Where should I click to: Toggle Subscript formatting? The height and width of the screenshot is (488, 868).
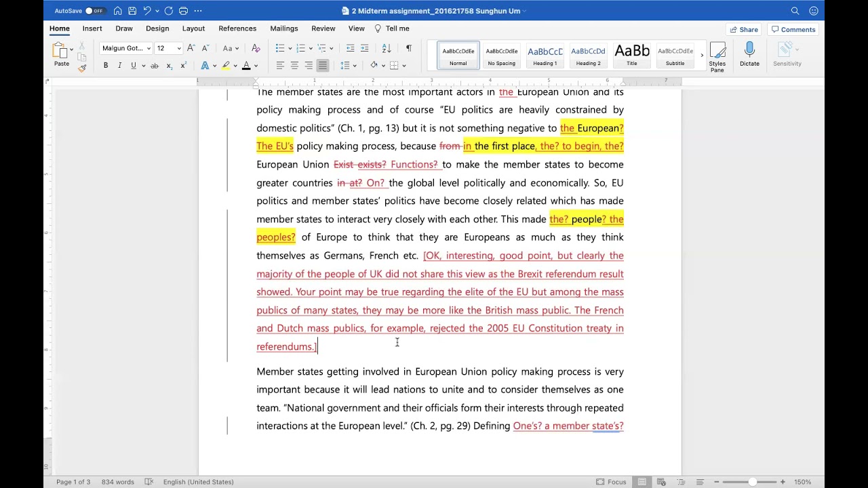[169, 66]
